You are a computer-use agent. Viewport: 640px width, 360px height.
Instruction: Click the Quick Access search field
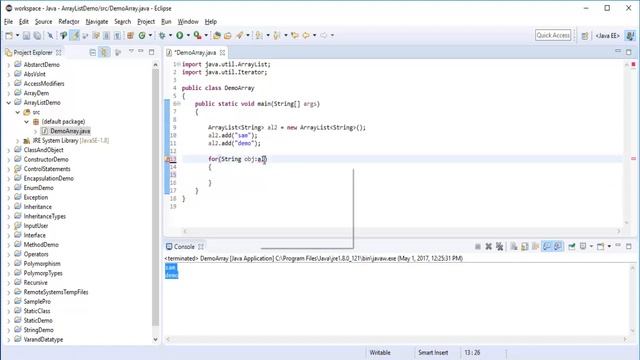553,36
